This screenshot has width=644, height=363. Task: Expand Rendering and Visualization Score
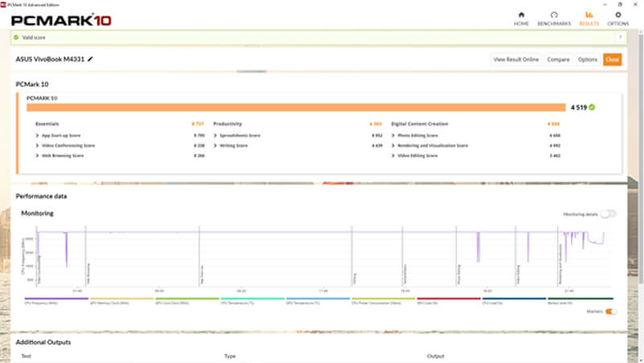point(393,146)
